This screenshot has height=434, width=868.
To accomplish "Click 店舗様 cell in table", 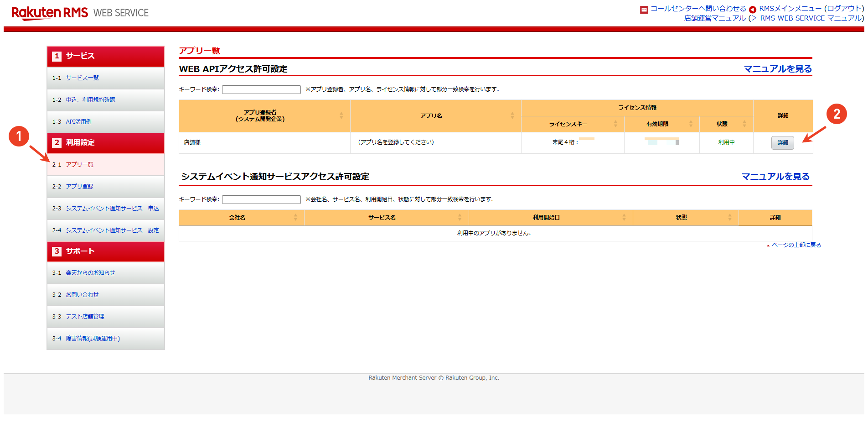I will tap(264, 142).
